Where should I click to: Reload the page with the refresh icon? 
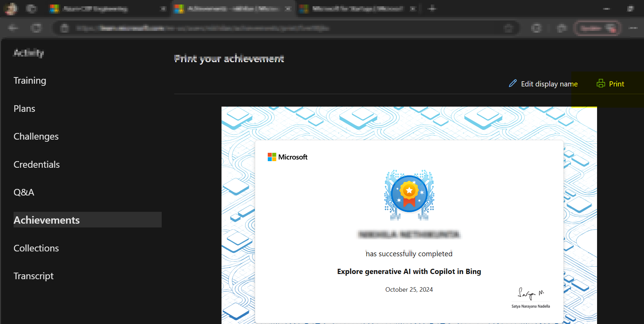pos(36,28)
